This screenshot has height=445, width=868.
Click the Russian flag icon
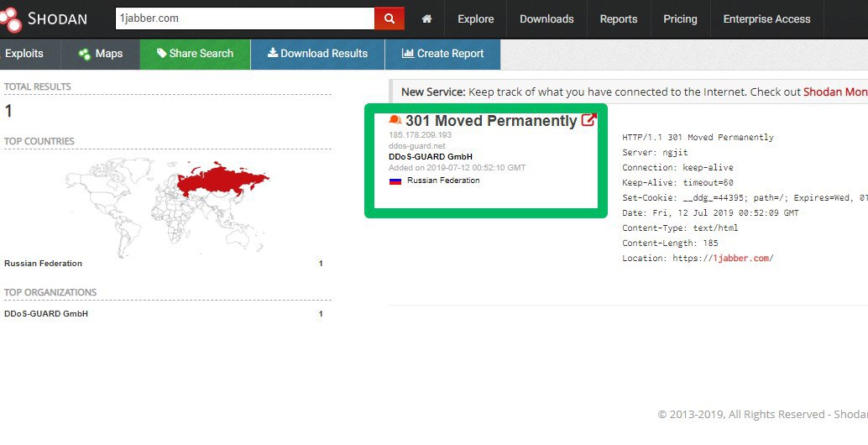click(395, 181)
